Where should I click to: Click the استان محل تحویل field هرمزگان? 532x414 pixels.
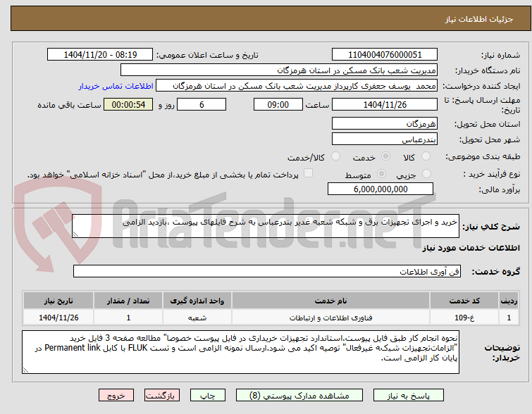(x=385, y=123)
